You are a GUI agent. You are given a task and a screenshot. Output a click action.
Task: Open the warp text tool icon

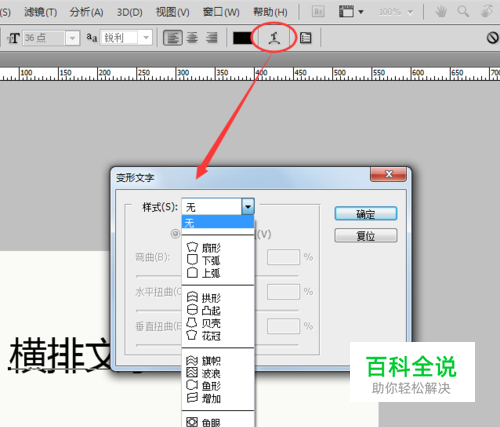(x=274, y=38)
